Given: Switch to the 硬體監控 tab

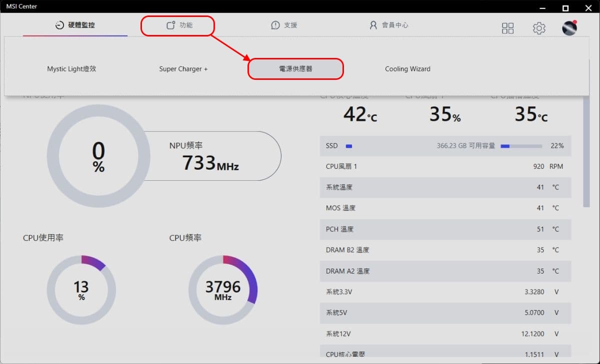Looking at the screenshot, I should [x=75, y=25].
